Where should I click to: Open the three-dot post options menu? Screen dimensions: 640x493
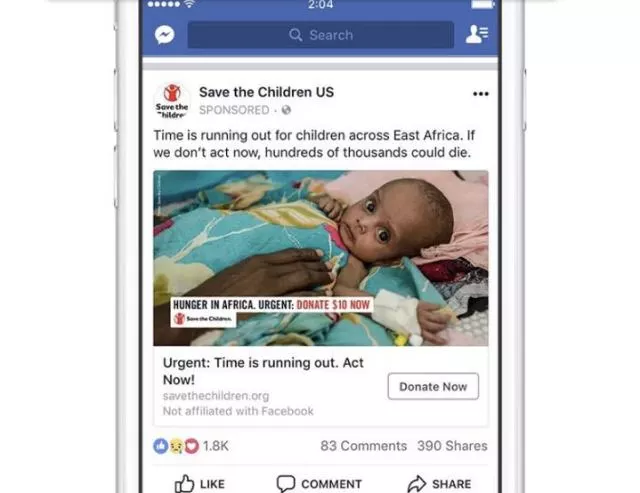pyautogui.click(x=480, y=94)
